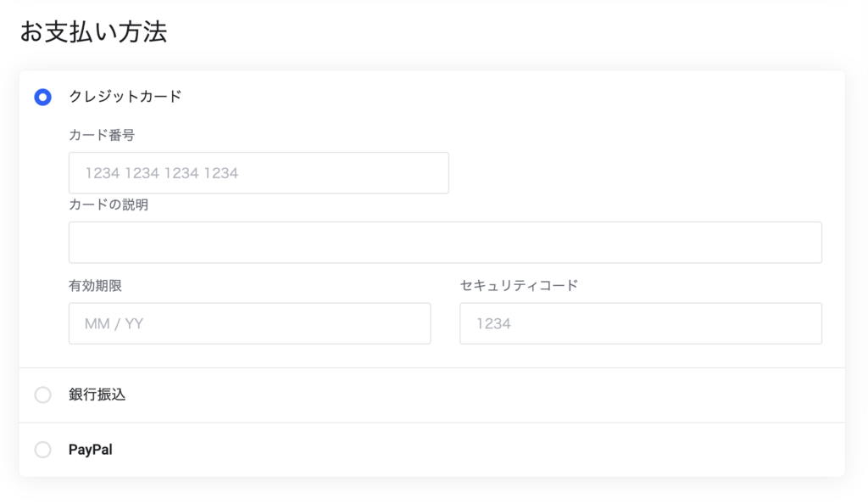Image resolution: width=868 pixels, height=504 pixels.
Task: Select the PayPal radio button
Action: tap(42, 449)
